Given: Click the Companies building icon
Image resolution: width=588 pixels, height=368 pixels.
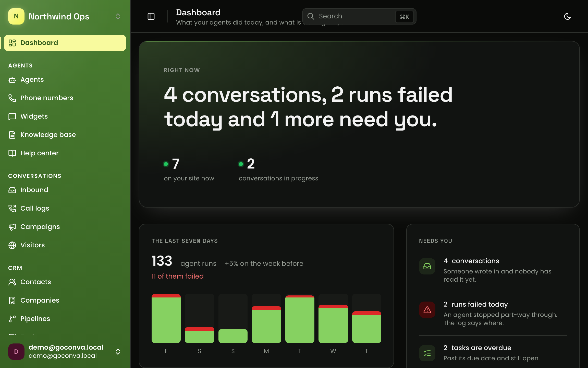Looking at the screenshot, I should 12,301.
